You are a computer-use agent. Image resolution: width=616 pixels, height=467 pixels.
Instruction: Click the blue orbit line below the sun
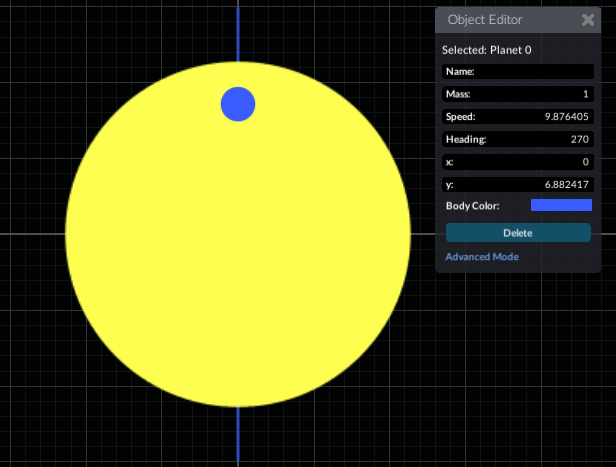pyautogui.click(x=238, y=435)
